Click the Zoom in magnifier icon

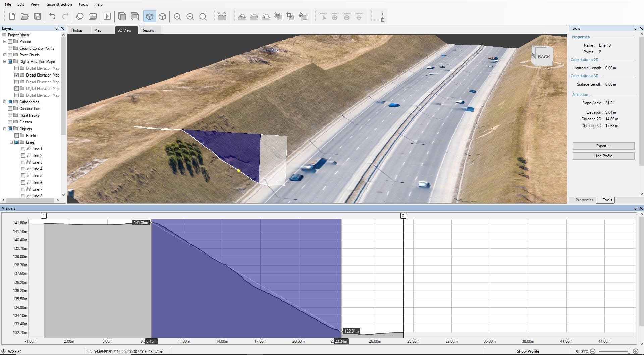point(177,17)
